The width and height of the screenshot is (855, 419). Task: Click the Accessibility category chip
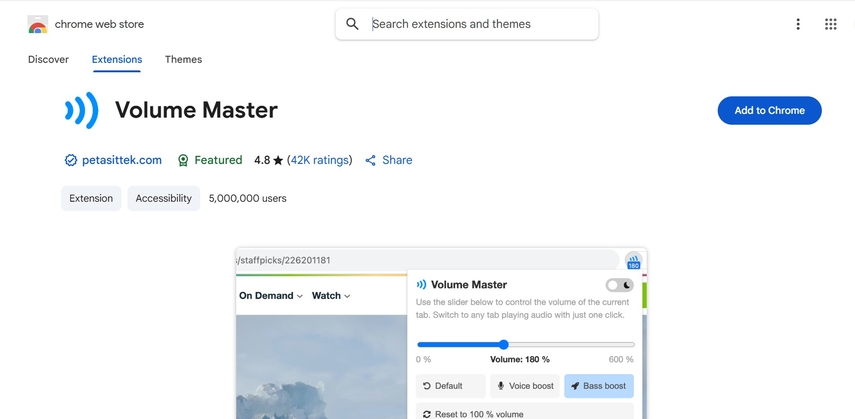164,199
